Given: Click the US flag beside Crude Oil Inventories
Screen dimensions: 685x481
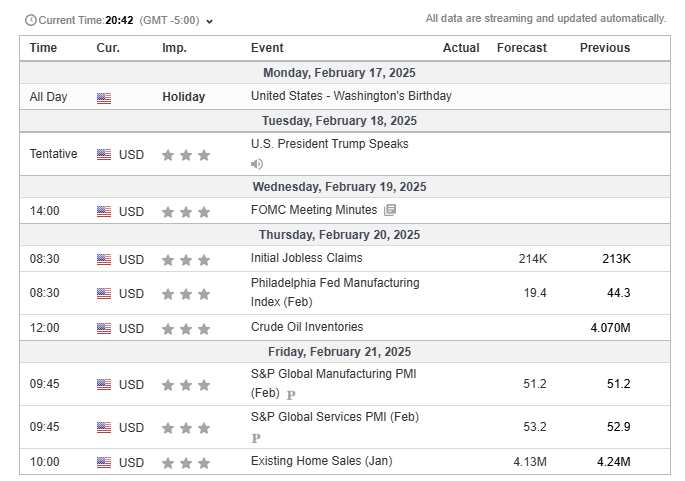Looking at the screenshot, I should coord(104,328).
